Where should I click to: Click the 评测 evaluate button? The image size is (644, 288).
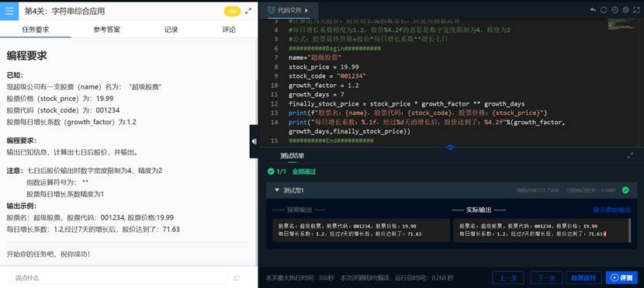(x=621, y=278)
